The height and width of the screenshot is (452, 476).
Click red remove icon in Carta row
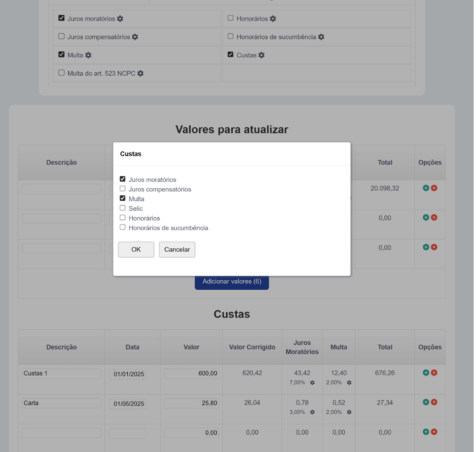pos(434,402)
